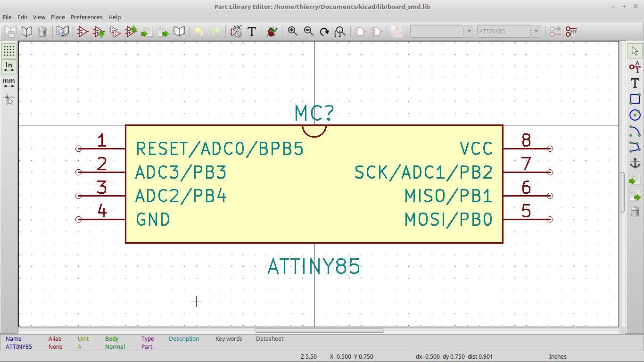644x362 pixels.
Task: Click the empty part selection combo field
Action: [437, 32]
